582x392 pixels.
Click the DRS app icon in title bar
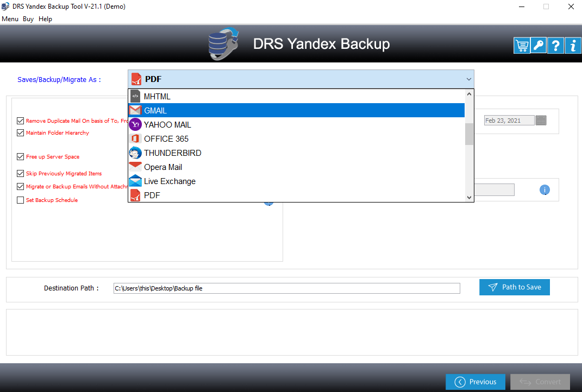pos(5,7)
